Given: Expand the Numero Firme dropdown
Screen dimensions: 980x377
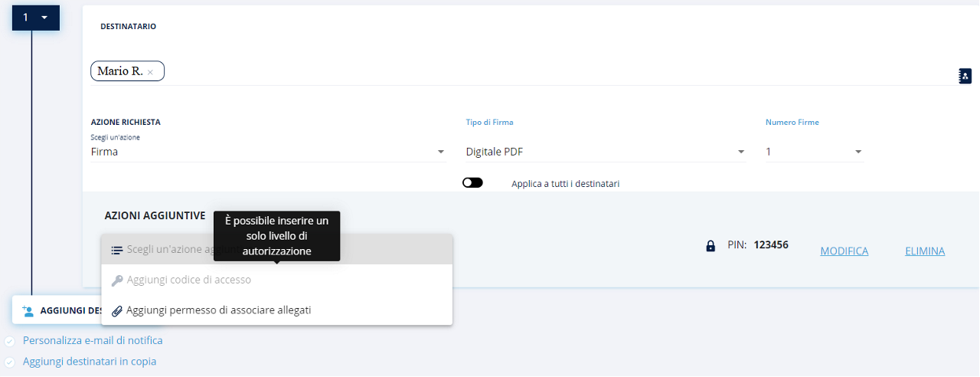Looking at the screenshot, I should (814, 152).
